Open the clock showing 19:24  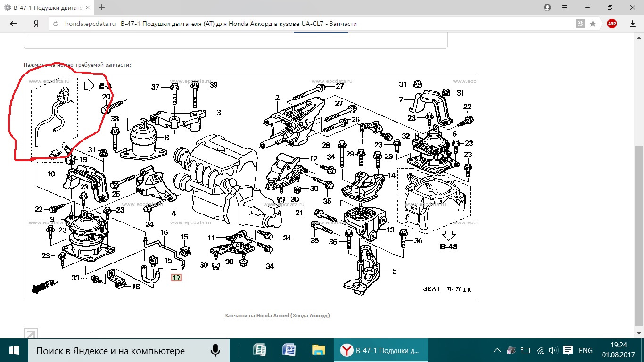tap(619, 350)
